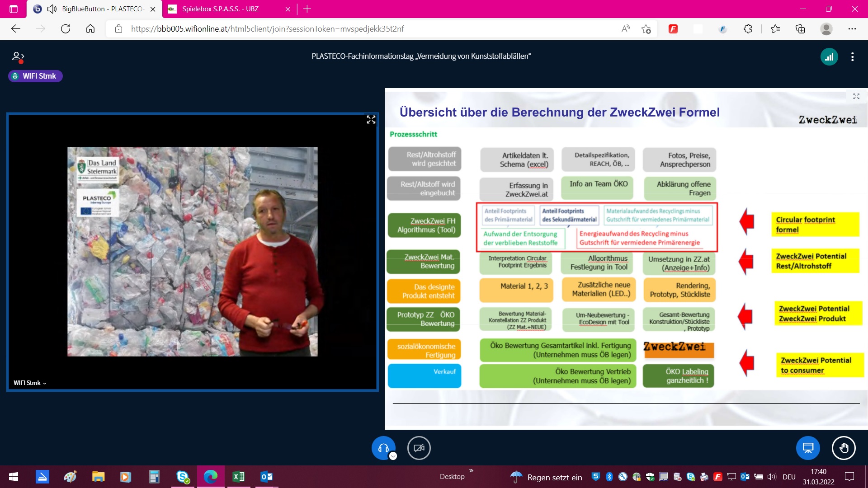The height and width of the screenshot is (488, 868).
Task: Open the Windows Start menu
Action: 14,477
